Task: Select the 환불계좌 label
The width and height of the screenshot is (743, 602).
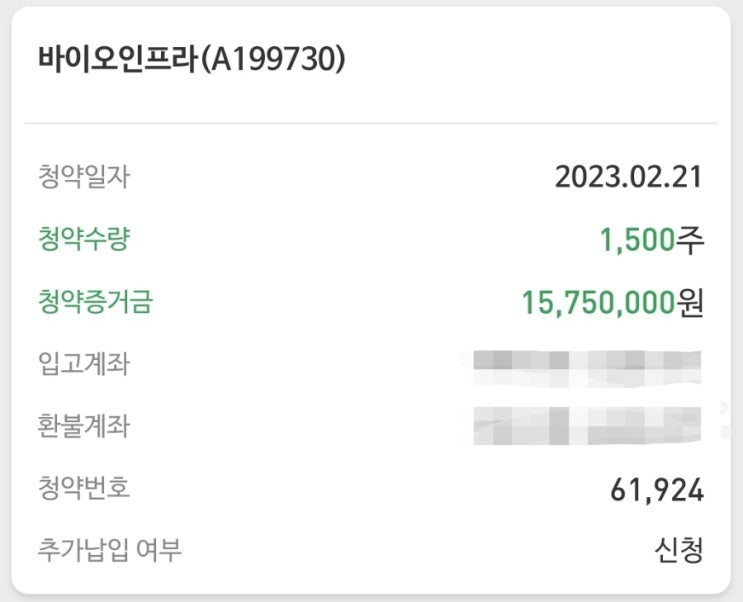Action: tap(83, 426)
